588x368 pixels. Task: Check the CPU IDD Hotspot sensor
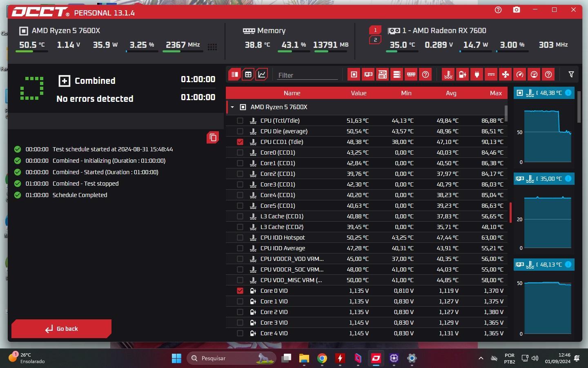(x=240, y=238)
